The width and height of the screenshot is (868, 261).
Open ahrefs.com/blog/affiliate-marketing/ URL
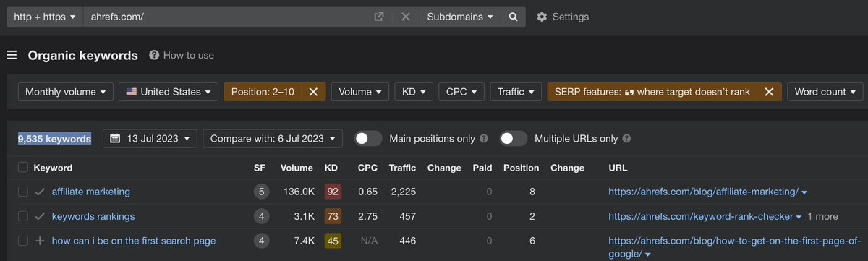pos(703,192)
